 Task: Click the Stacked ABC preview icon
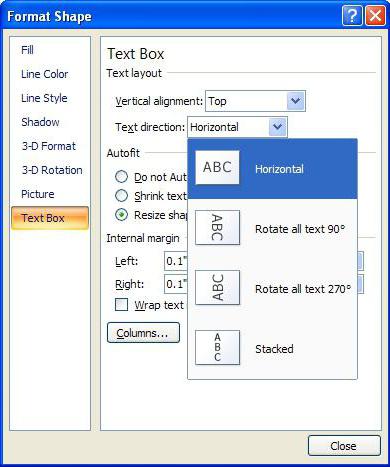217,347
